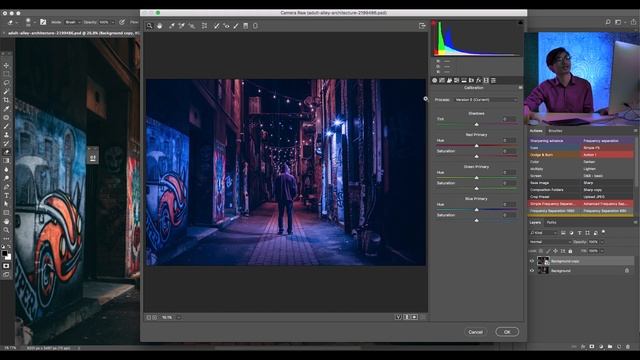640x360 pixels.
Task: Toggle shadow clipping warning on histogram
Action: (x=434, y=22)
